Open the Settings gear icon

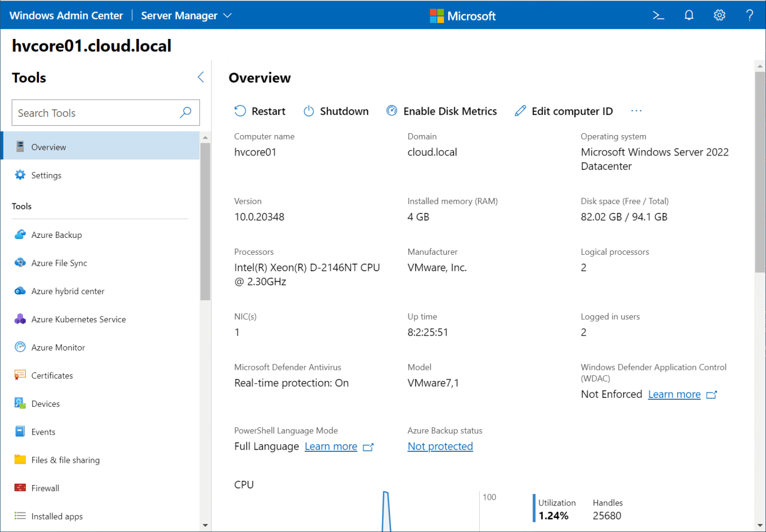(719, 15)
